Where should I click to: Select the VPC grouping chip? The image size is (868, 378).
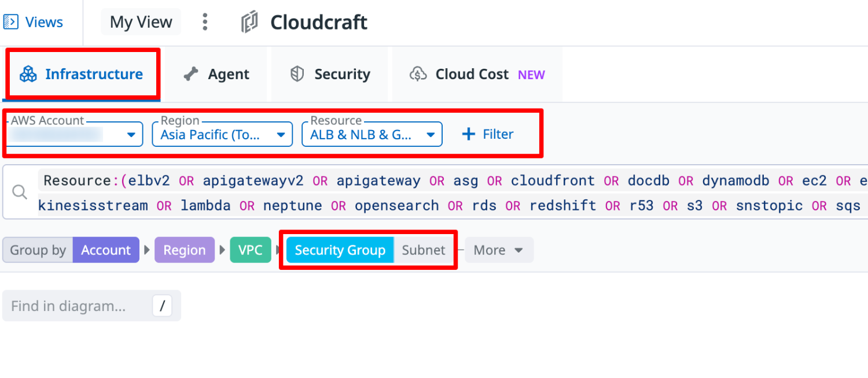click(251, 250)
